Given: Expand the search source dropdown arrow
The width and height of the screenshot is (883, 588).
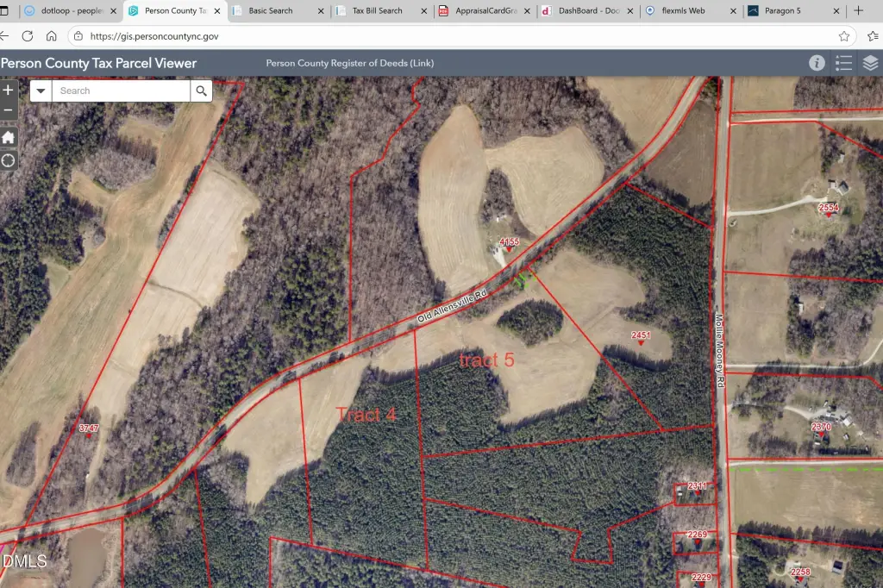Looking at the screenshot, I should tap(41, 91).
